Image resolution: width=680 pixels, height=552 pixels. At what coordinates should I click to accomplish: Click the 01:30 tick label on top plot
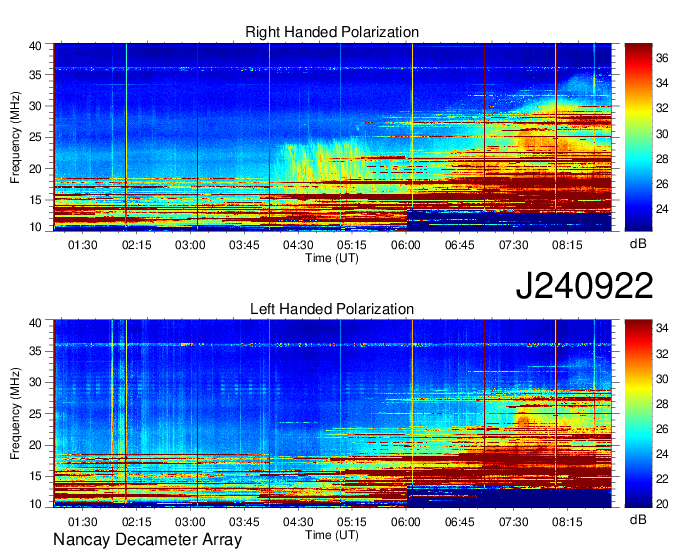click(x=82, y=245)
